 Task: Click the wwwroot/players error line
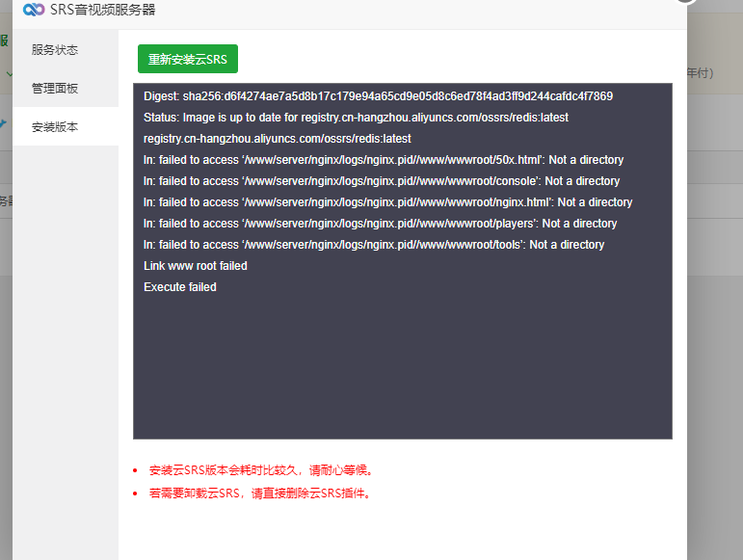[x=380, y=224]
